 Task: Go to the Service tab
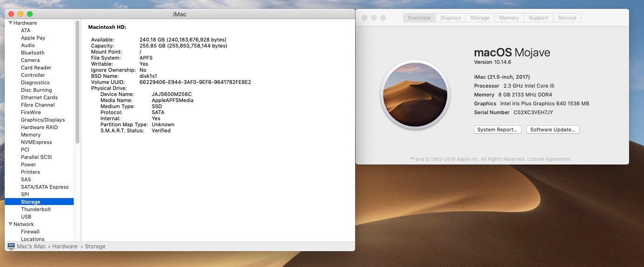point(567,18)
